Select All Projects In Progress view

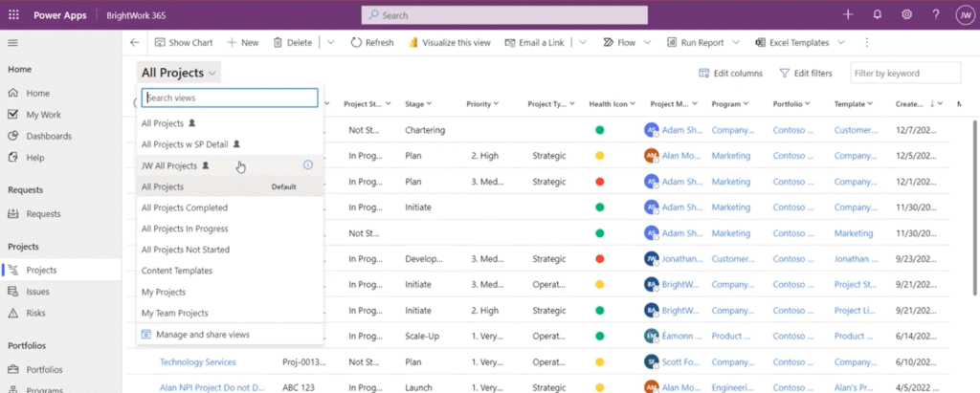coord(185,229)
